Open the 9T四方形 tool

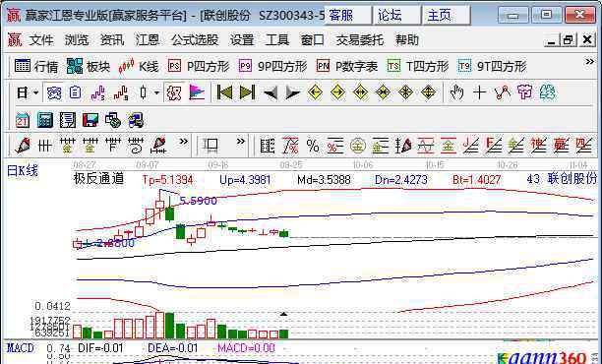[x=492, y=67]
